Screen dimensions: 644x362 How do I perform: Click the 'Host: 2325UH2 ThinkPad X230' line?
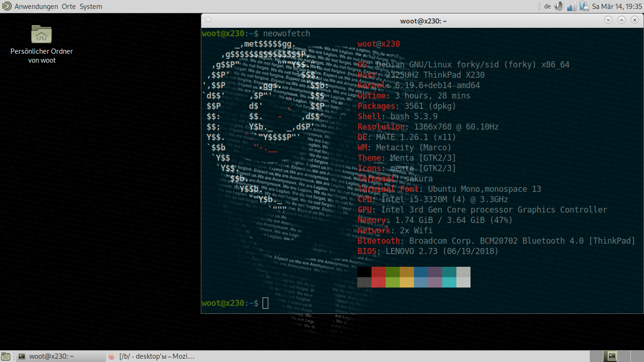pos(421,75)
